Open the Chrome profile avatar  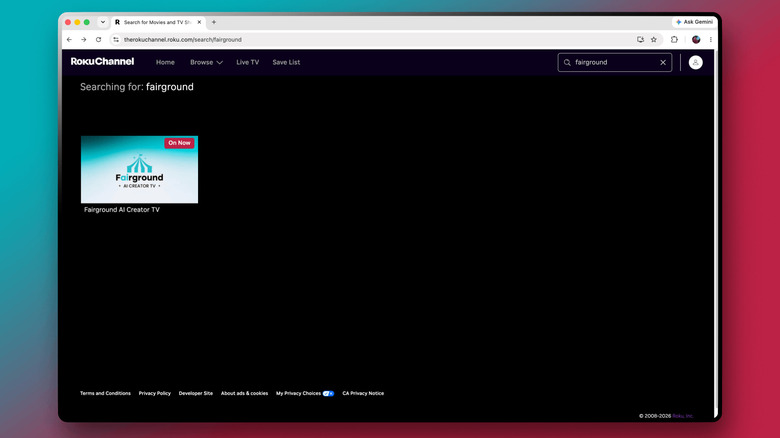pyautogui.click(x=696, y=39)
